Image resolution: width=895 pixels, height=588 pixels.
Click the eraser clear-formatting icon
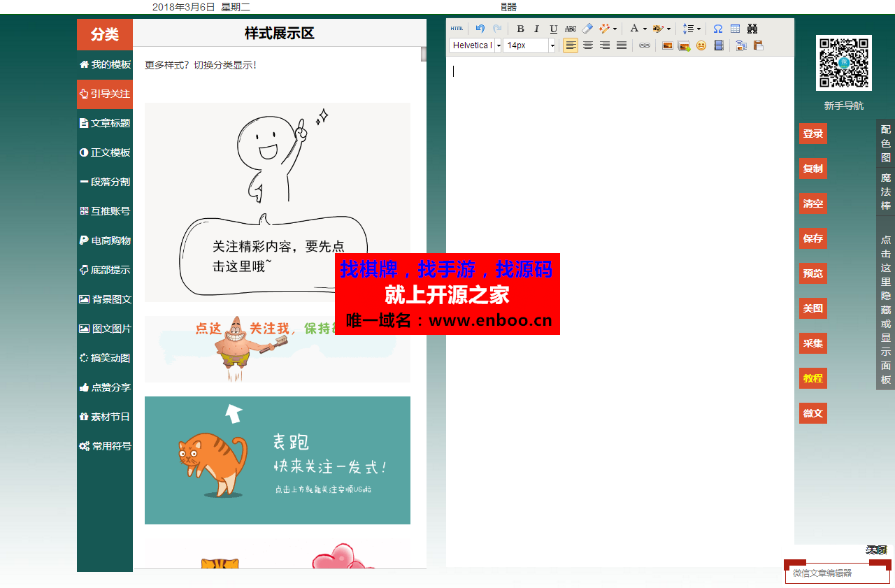click(587, 29)
